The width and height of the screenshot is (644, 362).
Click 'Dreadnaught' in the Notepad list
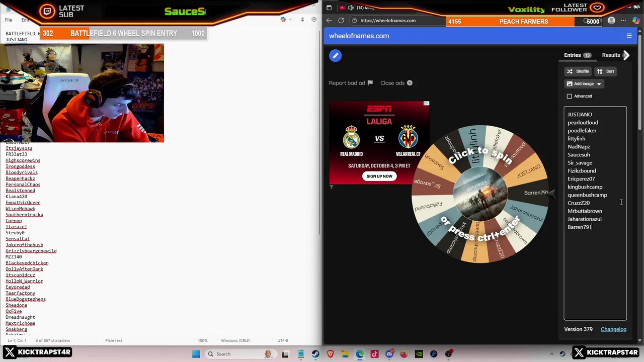click(20, 317)
